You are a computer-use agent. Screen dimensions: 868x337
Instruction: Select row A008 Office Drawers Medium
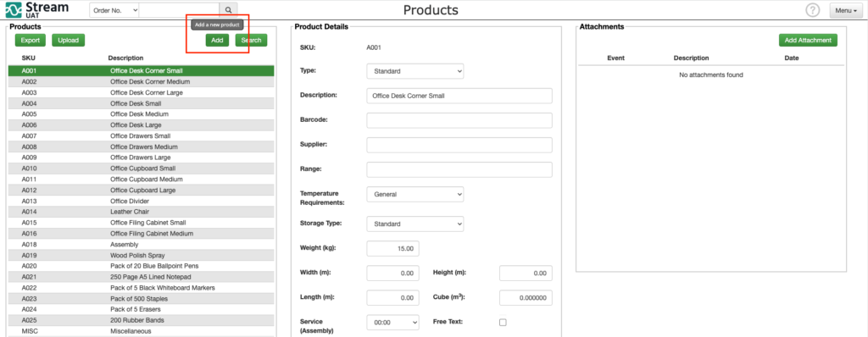(142, 146)
